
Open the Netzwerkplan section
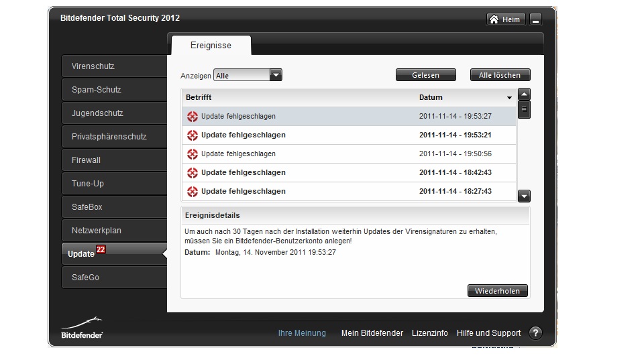pyautogui.click(x=114, y=230)
